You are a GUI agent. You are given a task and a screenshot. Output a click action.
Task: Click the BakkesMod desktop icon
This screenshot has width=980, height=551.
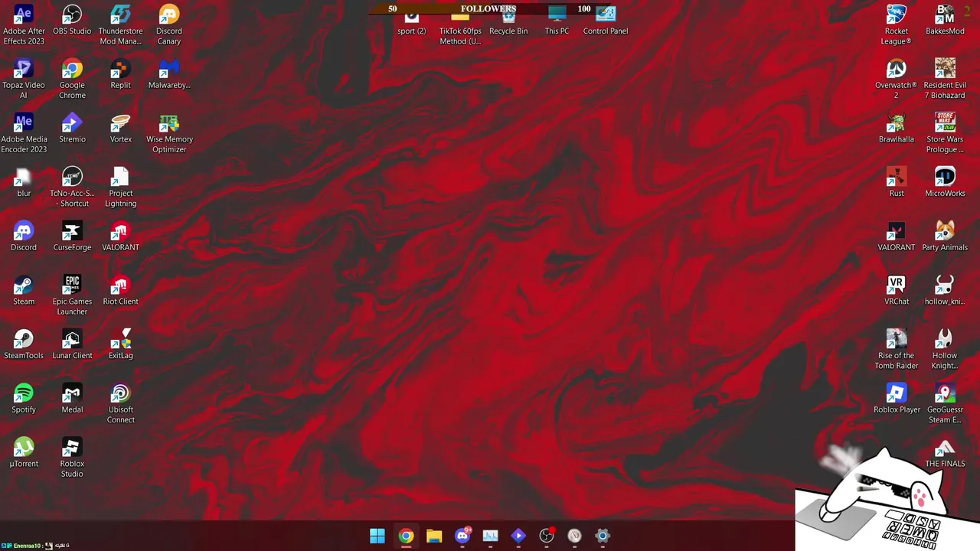click(945, 20)
